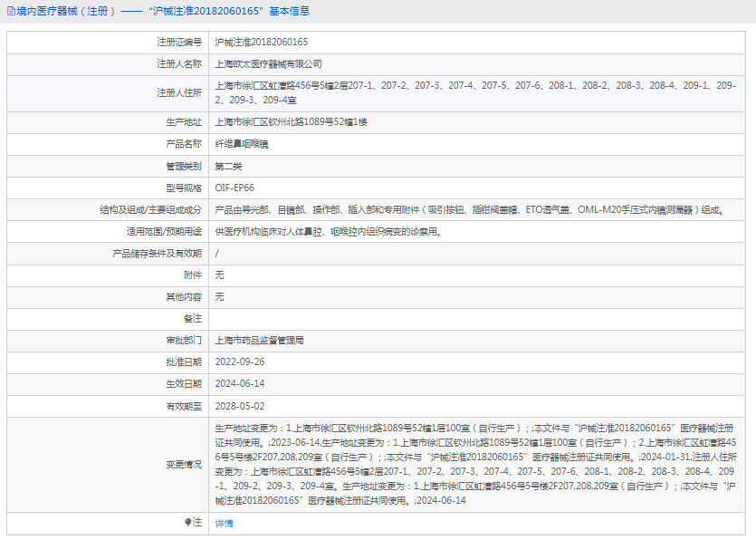Select the 有效期至 label
756x540 pixels.
pyautogui.click(x=184, y=406)
